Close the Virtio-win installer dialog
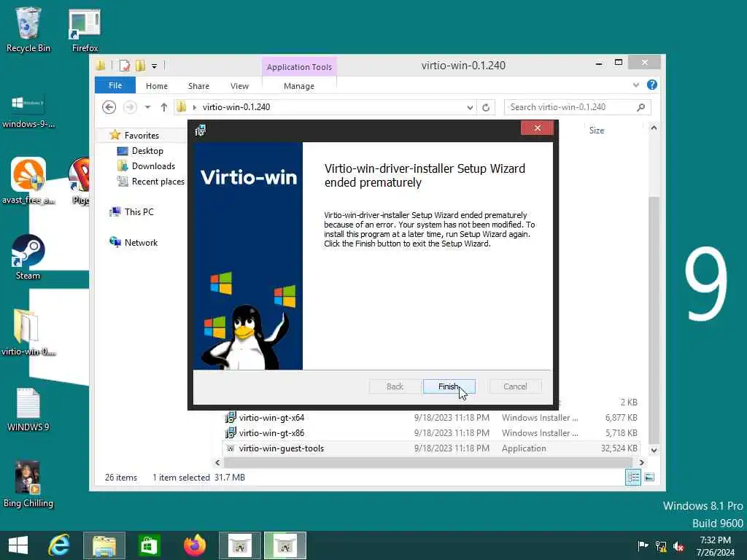 538,128
